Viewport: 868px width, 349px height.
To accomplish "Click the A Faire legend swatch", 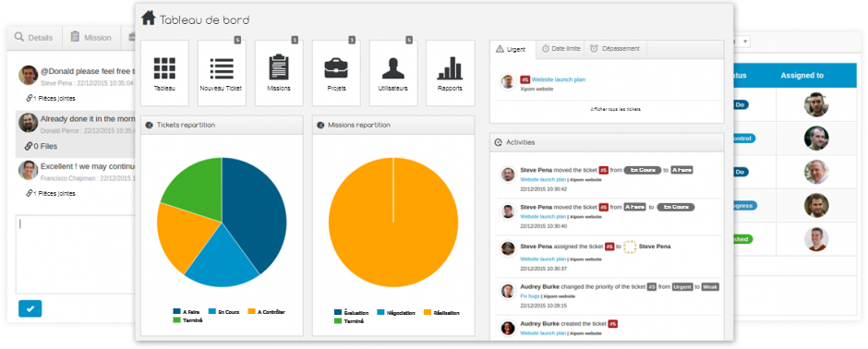I will click(x=176, y=312).
